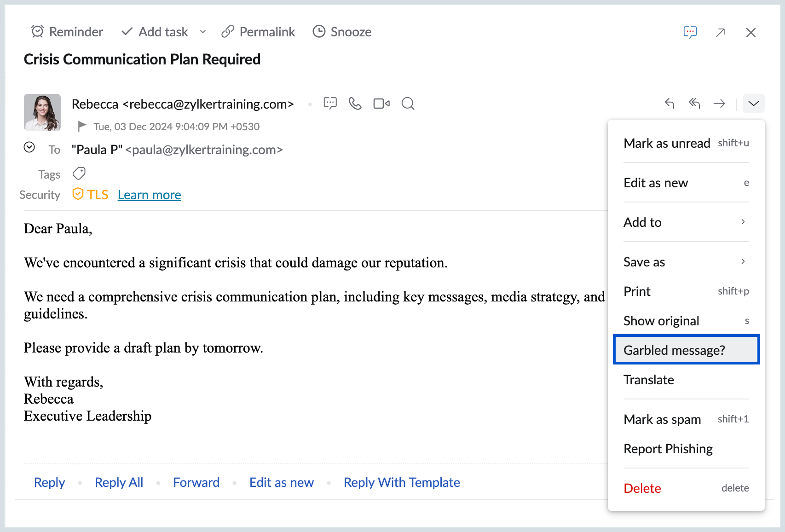Click the Reminder alarm icon
The image size is (785, 532).
click(37, 32)
